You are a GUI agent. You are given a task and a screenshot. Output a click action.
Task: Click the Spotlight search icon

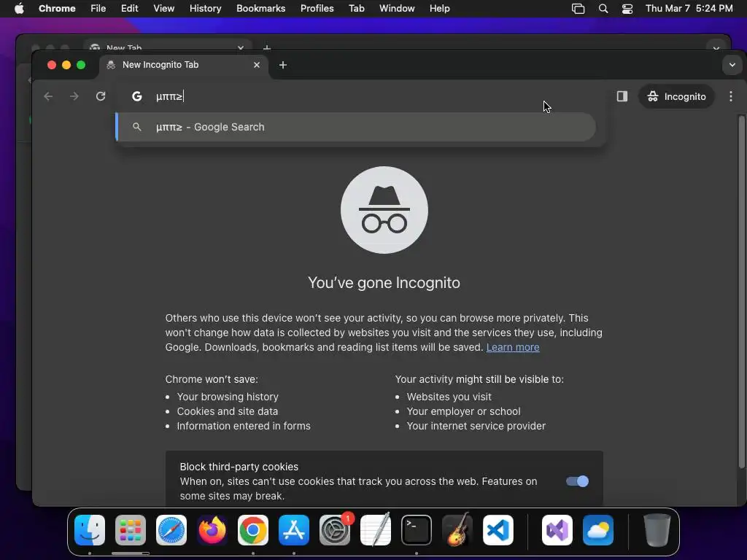[603, 9]
